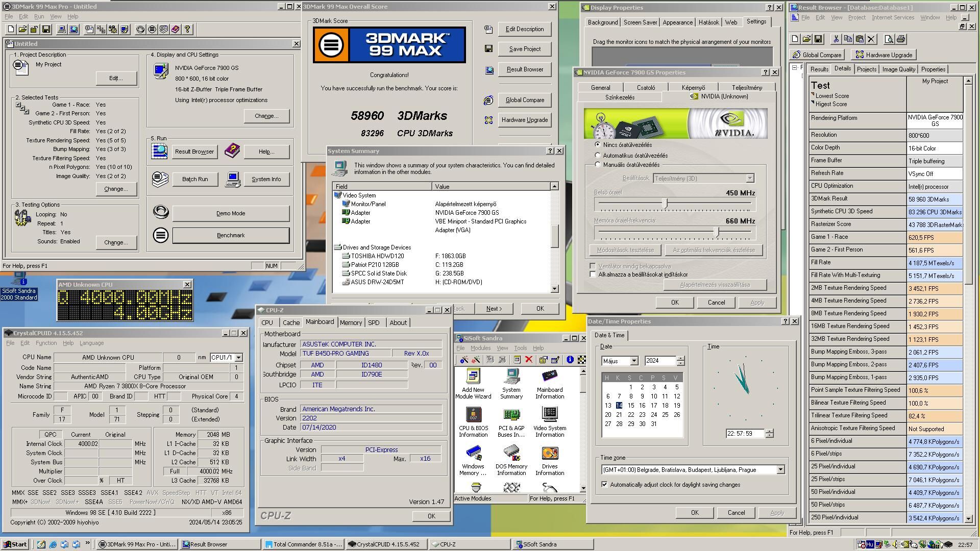Open PCI & AGP Buses Information module
Viewport: 980px width, 551px height.
511,422
